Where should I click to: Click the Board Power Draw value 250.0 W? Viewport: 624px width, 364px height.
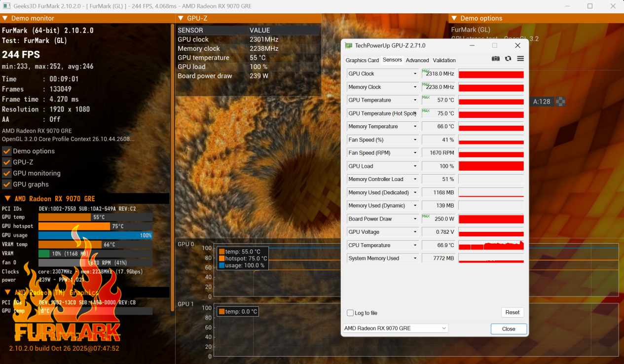(x=439, y=219)
